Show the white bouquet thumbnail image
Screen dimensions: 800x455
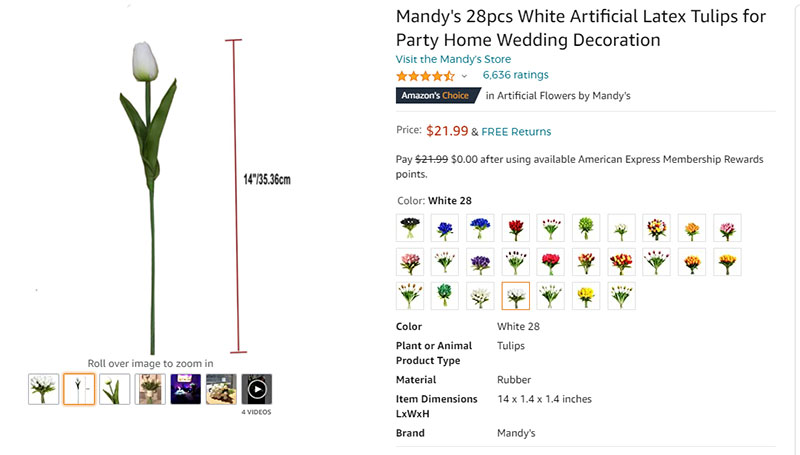pos(43,389)
